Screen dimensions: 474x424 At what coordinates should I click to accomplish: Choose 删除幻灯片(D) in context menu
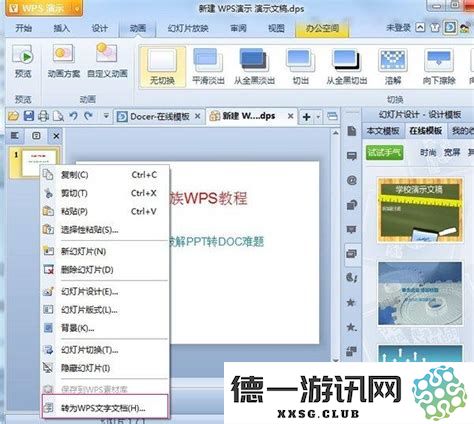(x=105, y=270)
